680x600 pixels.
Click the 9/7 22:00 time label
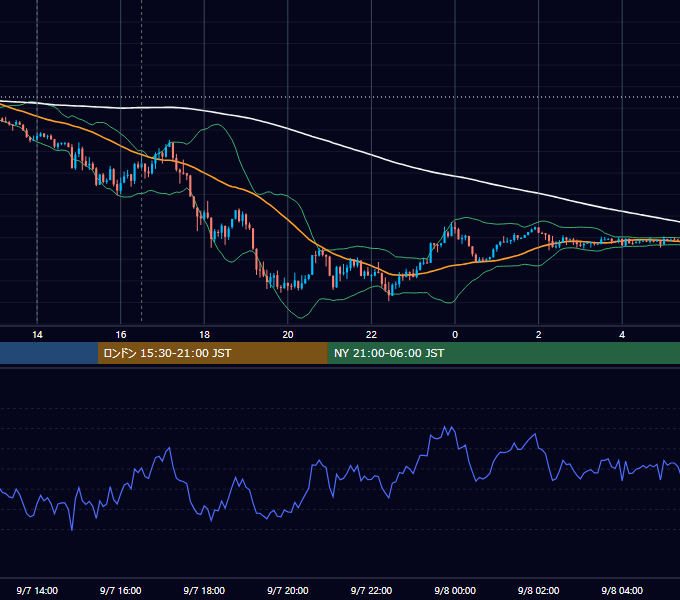pos(371,590)
